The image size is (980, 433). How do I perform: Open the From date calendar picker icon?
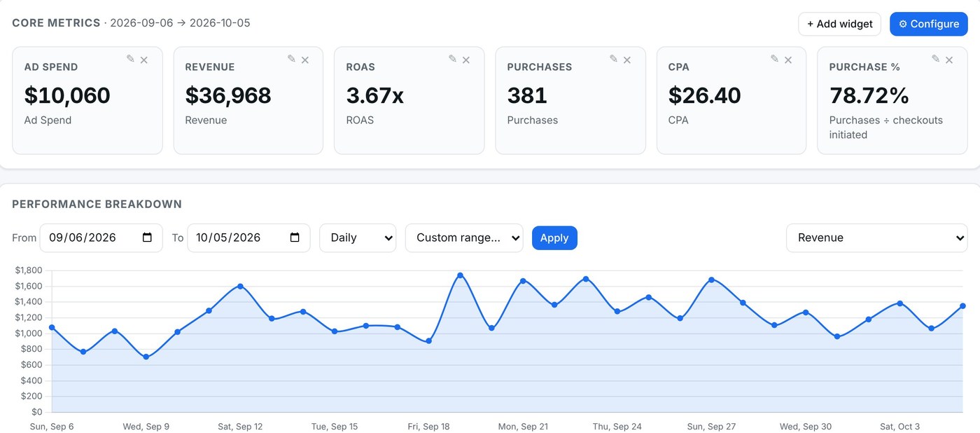(x=147, y=238)
